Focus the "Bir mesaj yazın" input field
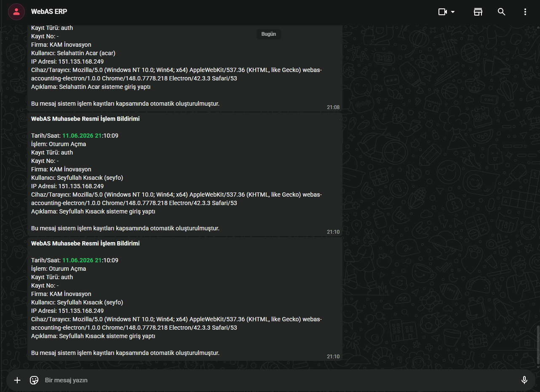Viewport: 540px width, 392px height. click(278, 380)
